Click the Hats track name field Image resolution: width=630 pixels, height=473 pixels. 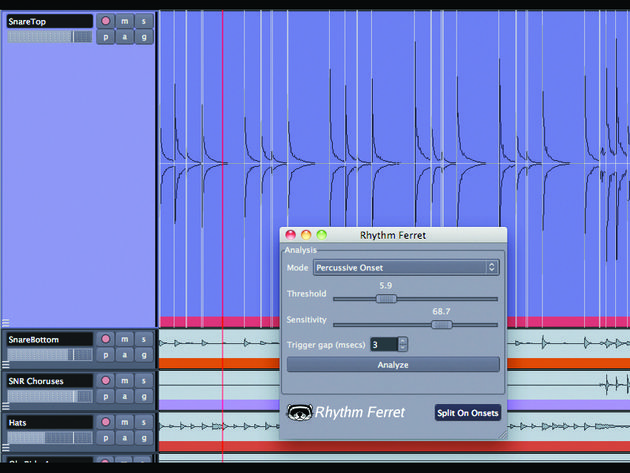click(x=49, y=423)
